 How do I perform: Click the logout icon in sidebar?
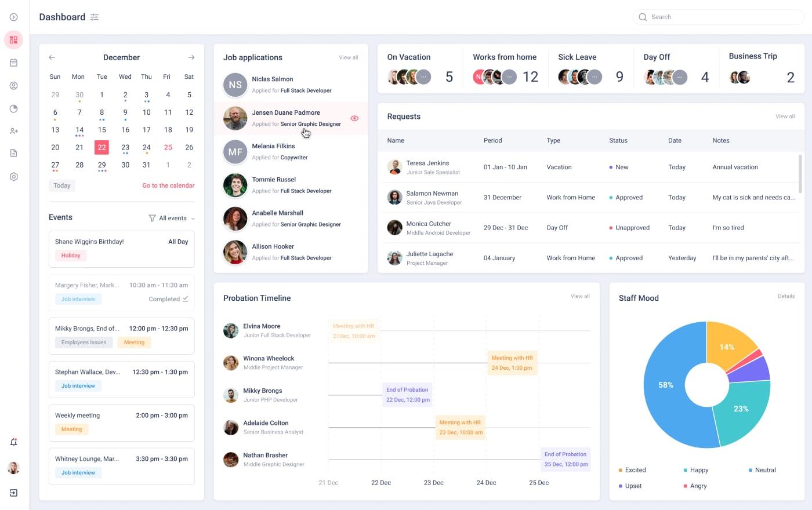point(13,493)
